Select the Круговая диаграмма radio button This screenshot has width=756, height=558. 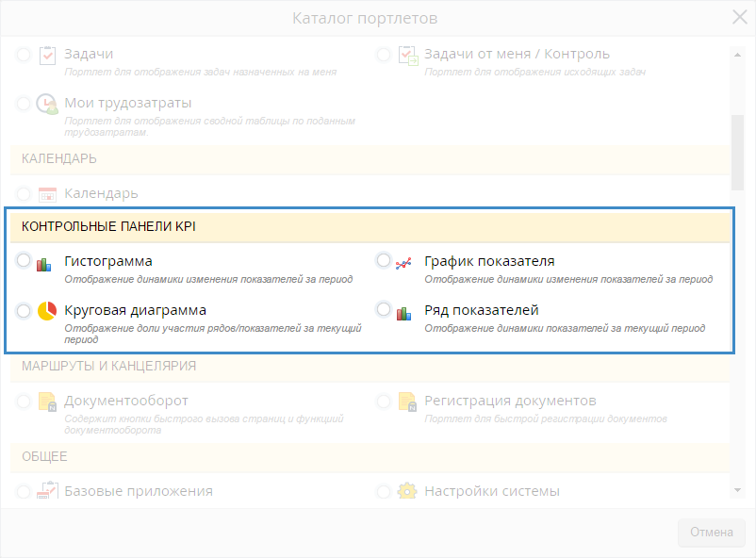pyautogui.click(x=24, y=310)
